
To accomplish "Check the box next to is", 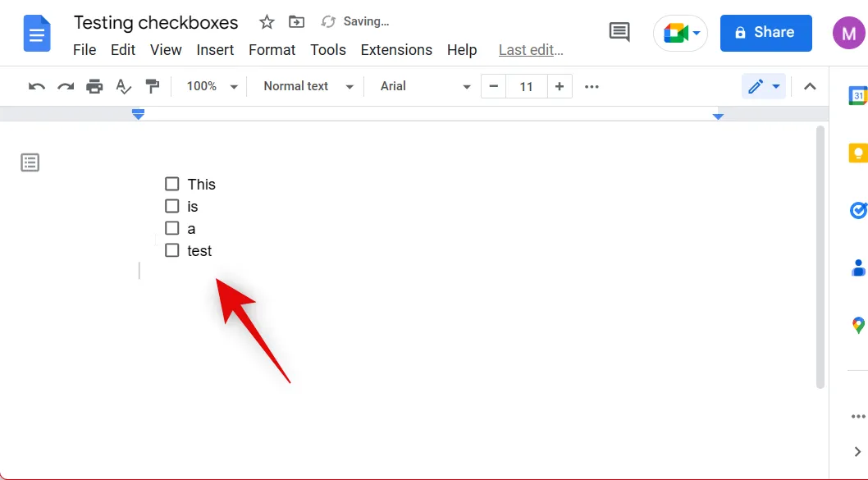I will [x=172, y=206].
